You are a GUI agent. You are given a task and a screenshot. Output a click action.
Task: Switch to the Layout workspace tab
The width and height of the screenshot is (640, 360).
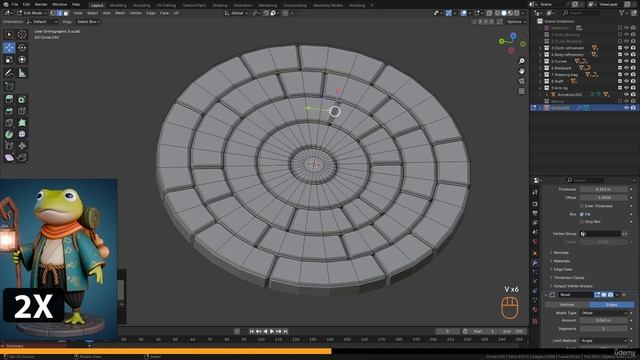pyautogui.click(x=97, y=5)
